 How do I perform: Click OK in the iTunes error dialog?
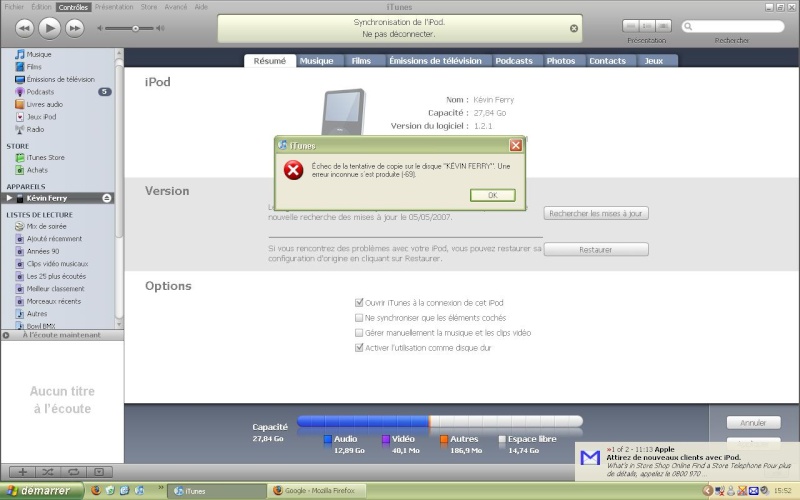pos(492,195)
